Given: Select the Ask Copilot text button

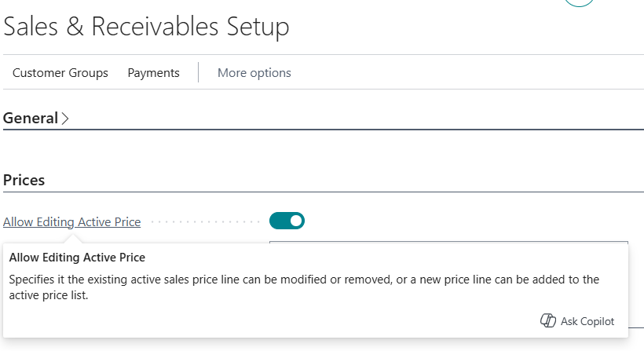Looking at the screenshot, I should coord(587,321).
